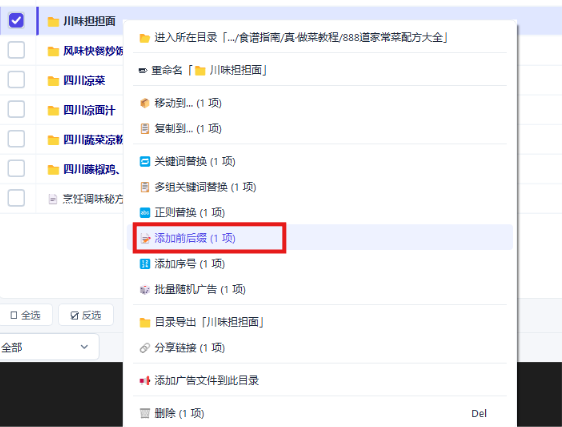
Task: Choose 添加序号 (1 项)
Action: point(320,264)
